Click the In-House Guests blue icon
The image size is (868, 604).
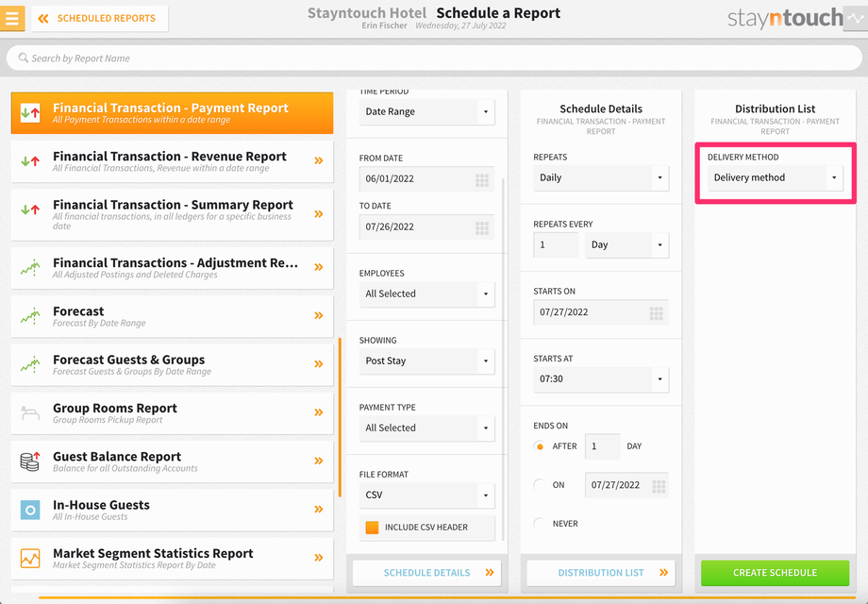point(30,510)
